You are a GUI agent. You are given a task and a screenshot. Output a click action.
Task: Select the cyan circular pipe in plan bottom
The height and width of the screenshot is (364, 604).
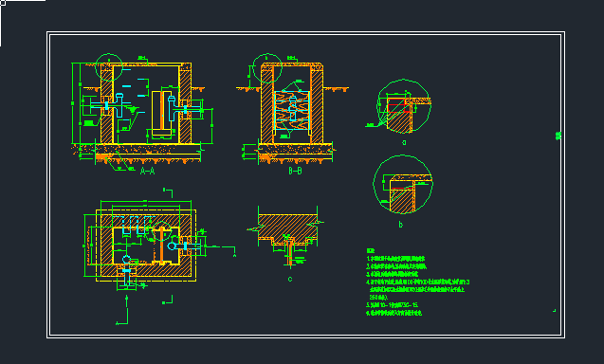pyautogui.click(x=126, y=260)
